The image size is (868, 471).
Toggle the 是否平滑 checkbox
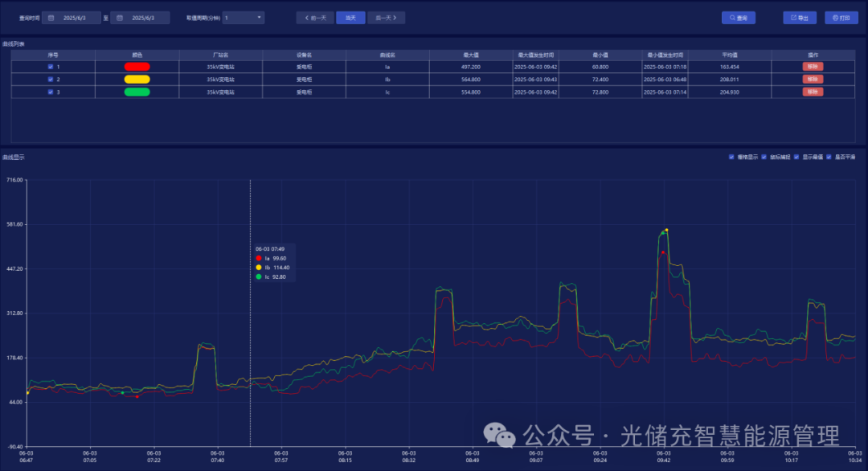click(x=829, y=158)
